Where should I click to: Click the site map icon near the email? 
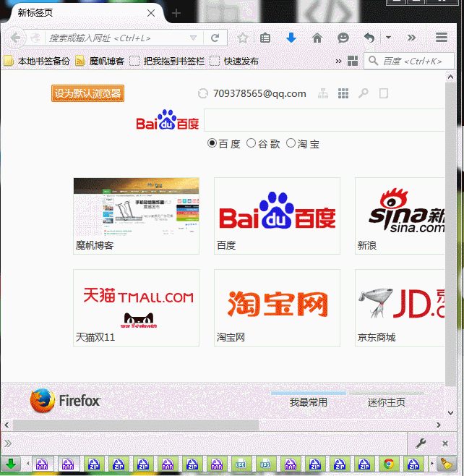tap(323, 93)
